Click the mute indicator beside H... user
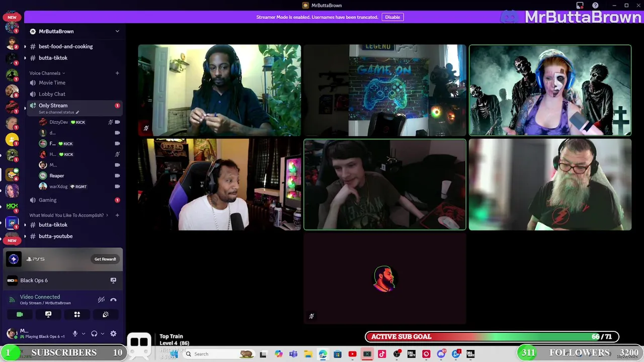Image resolution: width=644 pixels, height=362 pixels. coord(117,154)
